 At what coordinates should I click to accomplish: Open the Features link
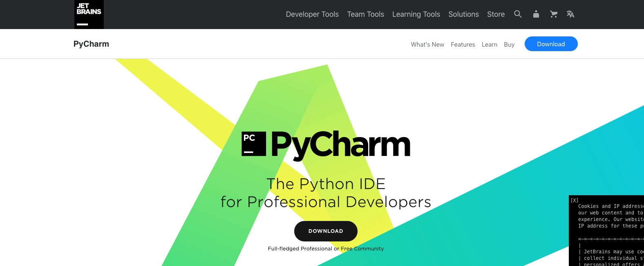click(x=463, y=45)
